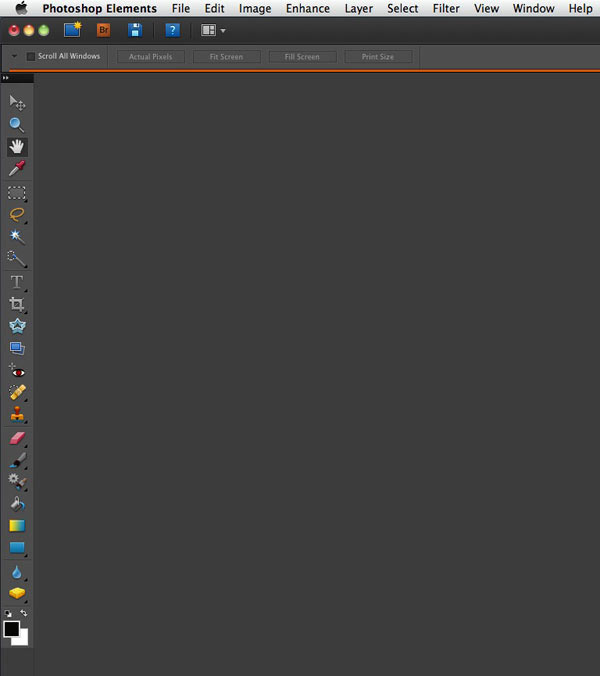Image resolution: width=600 pixels, height=676 pixels.
Task: Click the Fill Screen button
Action: click(x=302, y=56)
